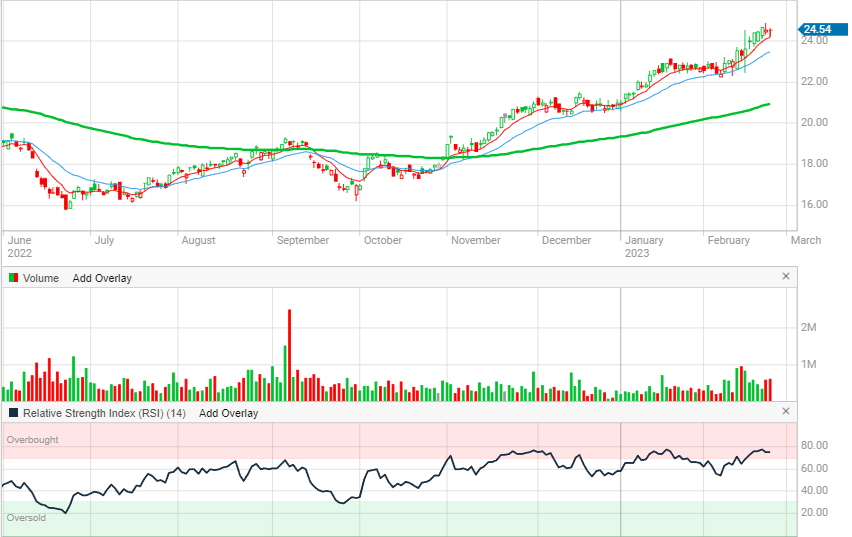The height and width of the screenshot is (537, 852).
Task: Select the June 2022 date axis label
Action: tap(20, 246)
